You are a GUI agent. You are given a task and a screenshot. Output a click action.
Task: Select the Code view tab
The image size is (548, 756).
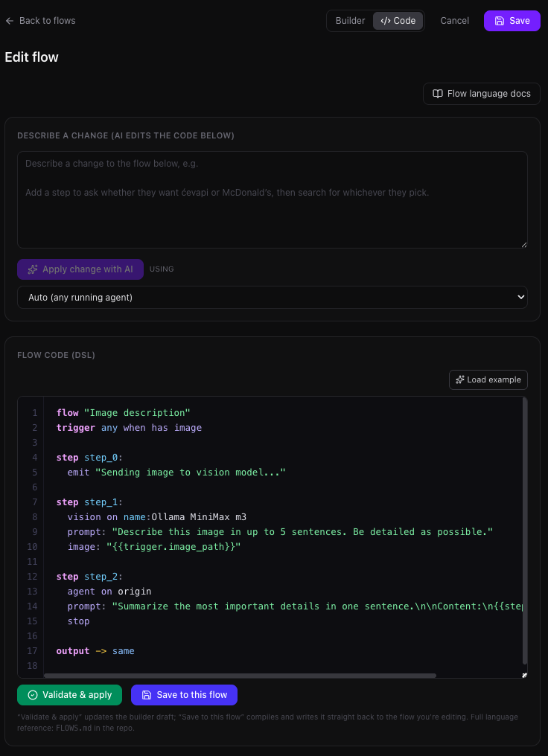coord(398,21)
